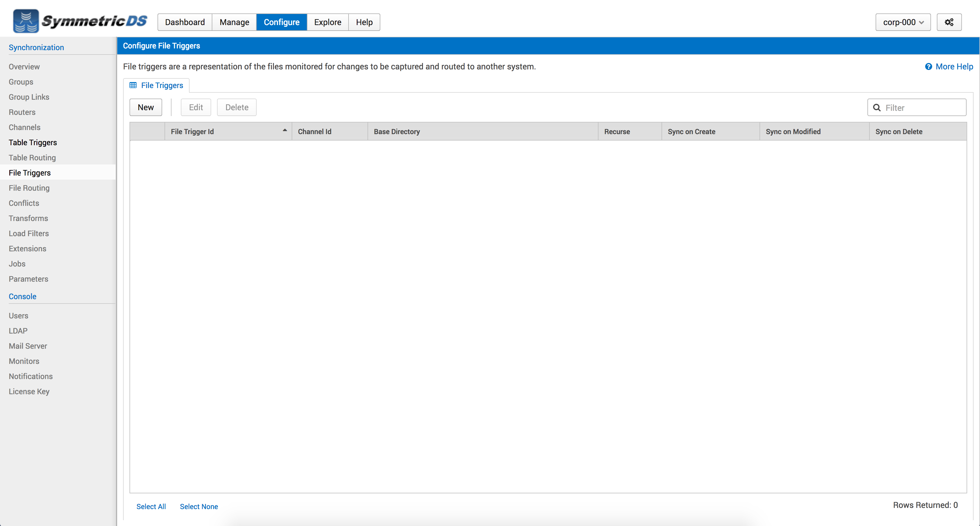Open Notifications in Console section
Image resolution: width=980 pixels, height=526 pixels.
(x=30, y=376)
